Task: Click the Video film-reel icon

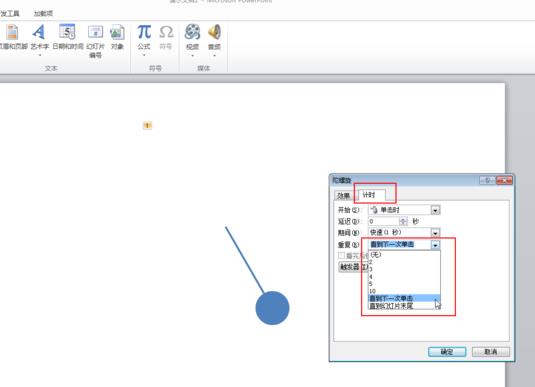Action: tap(192, 32)
